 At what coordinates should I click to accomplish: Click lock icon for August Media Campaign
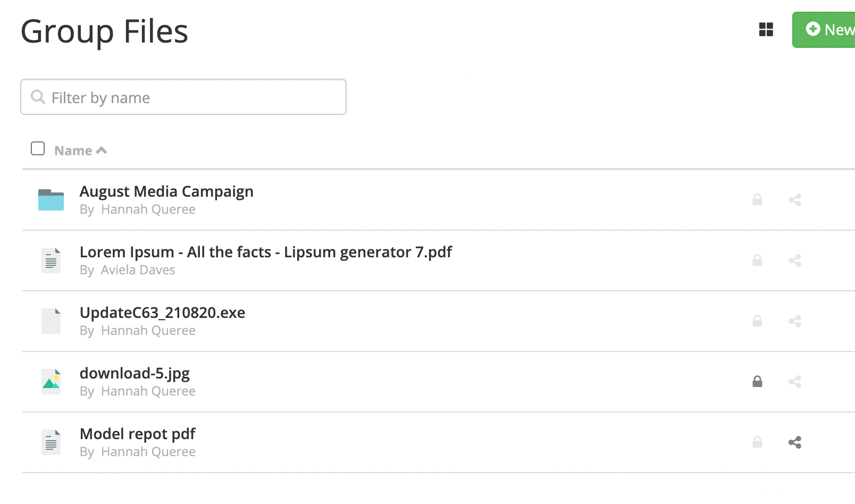757,200
